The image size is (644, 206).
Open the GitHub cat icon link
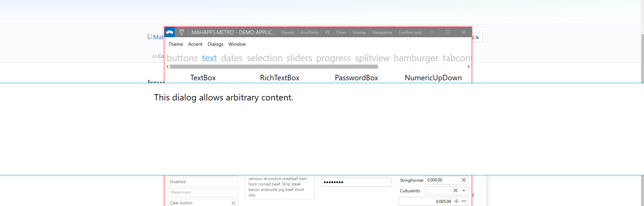(182, 32)
